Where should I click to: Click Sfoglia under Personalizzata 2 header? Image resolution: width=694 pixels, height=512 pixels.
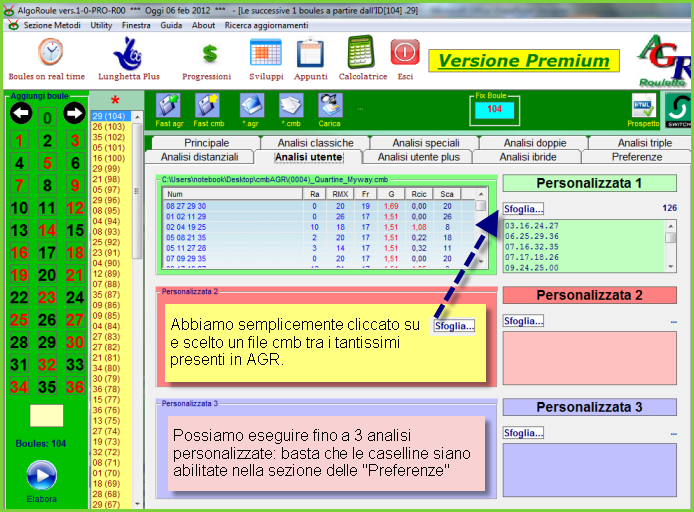pos(523,321)
